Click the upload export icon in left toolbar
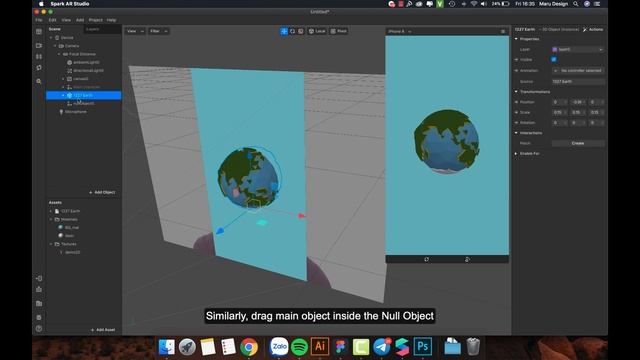 pyautogui.click(x=39, y=289)
